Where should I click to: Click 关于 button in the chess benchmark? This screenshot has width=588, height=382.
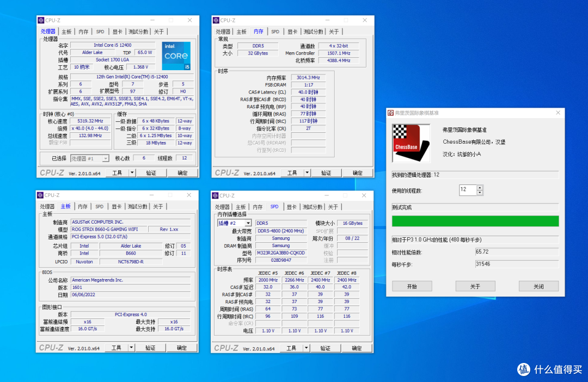click(x=475, y=286)
